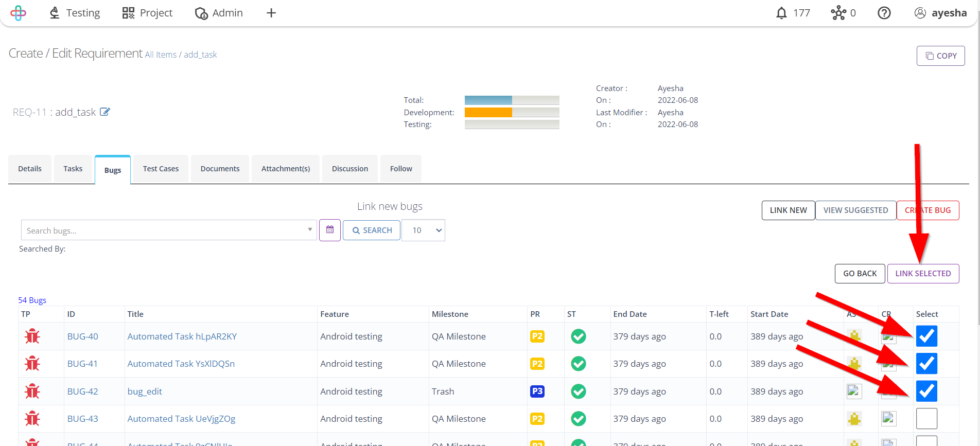Switch to the Details tab

click(30, 169)
